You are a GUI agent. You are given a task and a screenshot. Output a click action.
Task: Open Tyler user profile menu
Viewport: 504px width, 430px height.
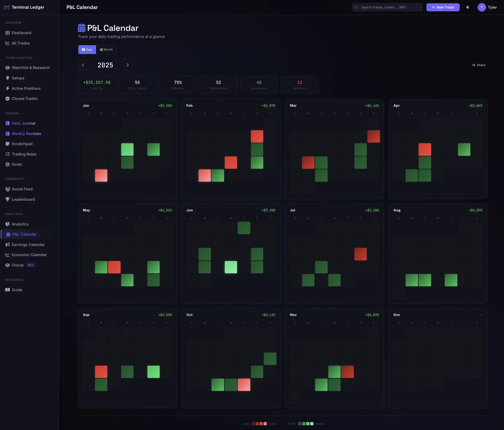(487, 7)
